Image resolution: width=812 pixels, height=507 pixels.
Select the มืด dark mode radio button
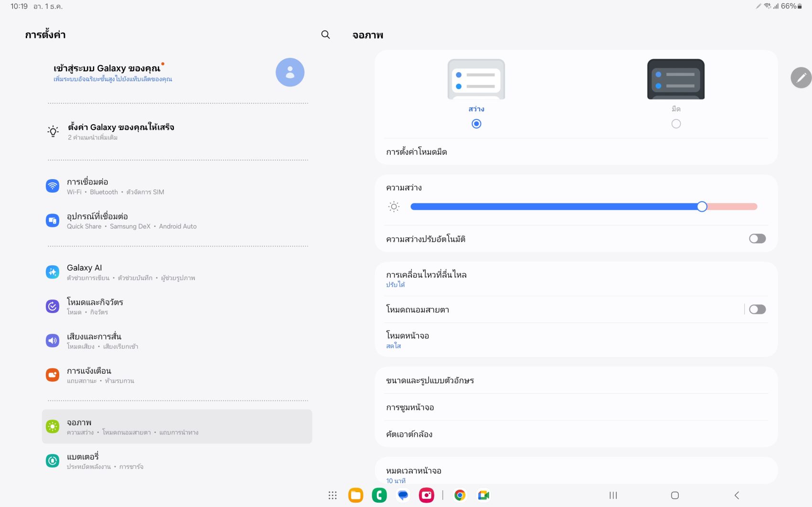coord(676,124)
